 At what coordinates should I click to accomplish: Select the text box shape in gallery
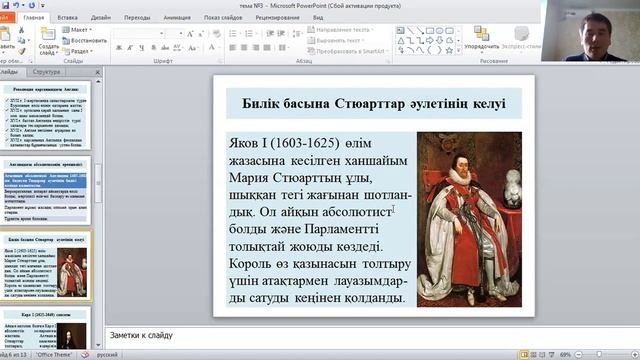[x=400, y=31]
